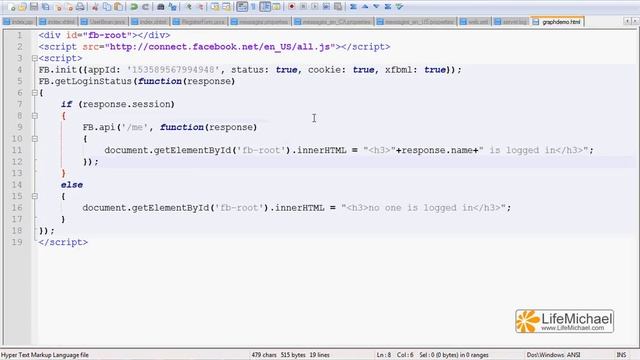Screen dimensions: 640x360
Task: Create a new file with the New icon
Action: 11,7
